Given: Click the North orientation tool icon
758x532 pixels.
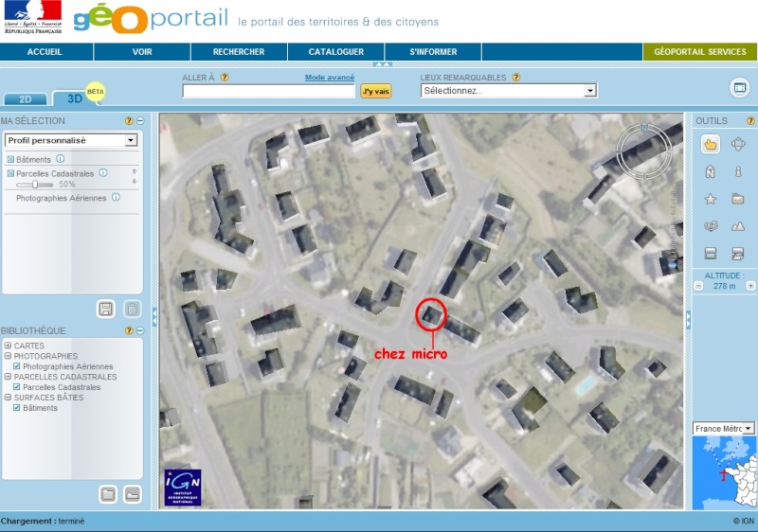Looking at the screenshot, I should pyautogui.click(x=710, y=171).
